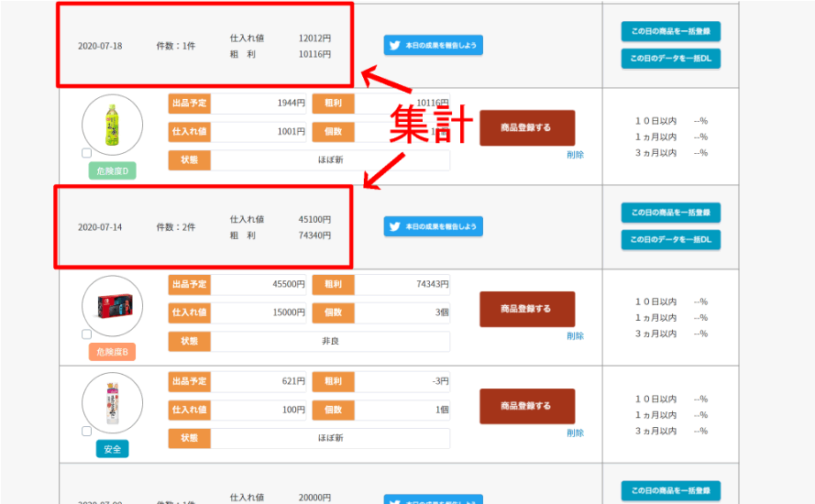Click the Twitter report button for 2020-07-14
This screenshot has width=815, height=504.
tap(433, 226)
